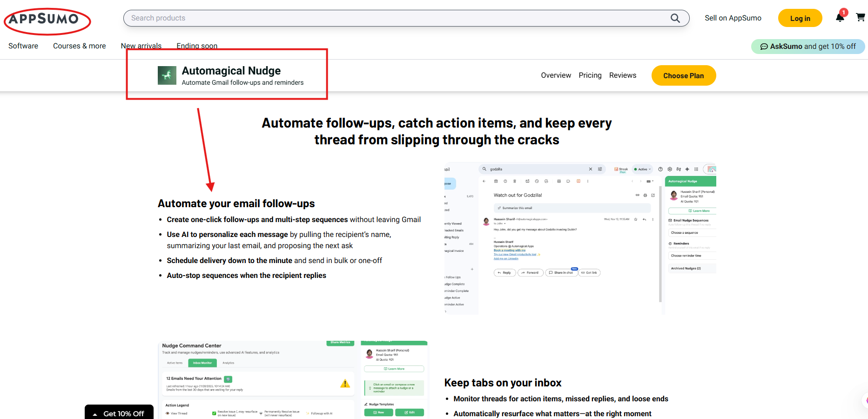
Task: Select the Active Items tab
Action: 175,363
